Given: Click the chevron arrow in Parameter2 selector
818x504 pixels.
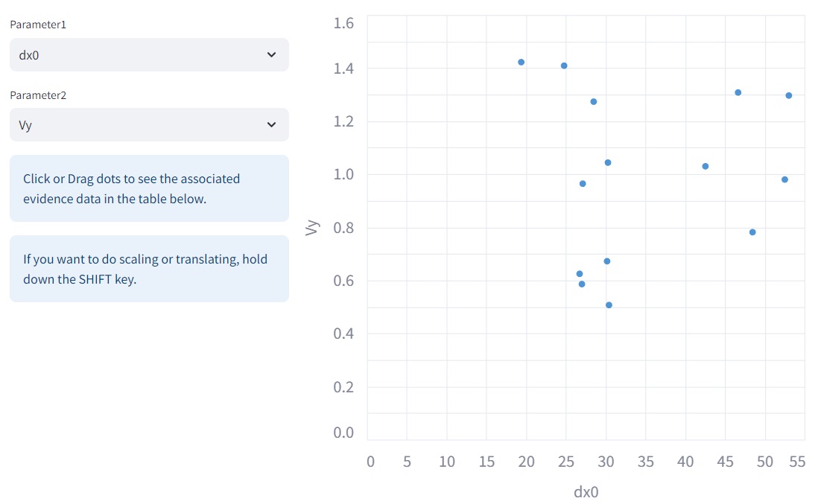Looking at the screenshot, I should click(271, 125).
